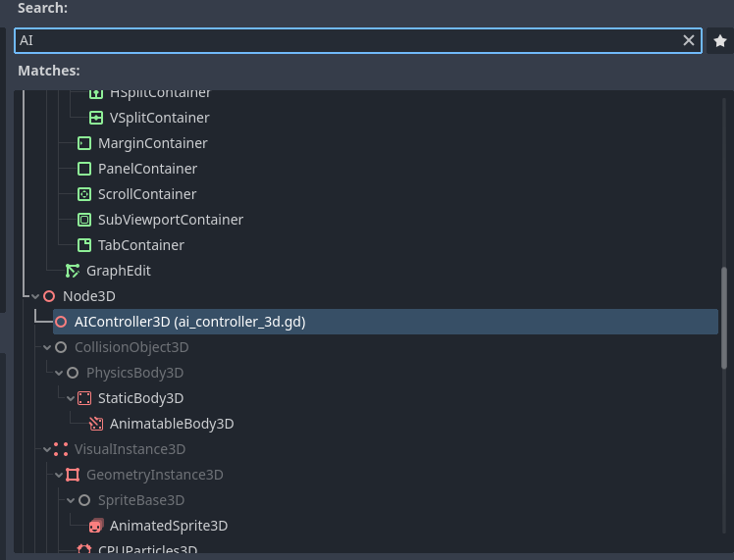This screenshot has height=560, width=734.
Task: Click the AnimatedSprite3D node icon
Action: point(96,526)
